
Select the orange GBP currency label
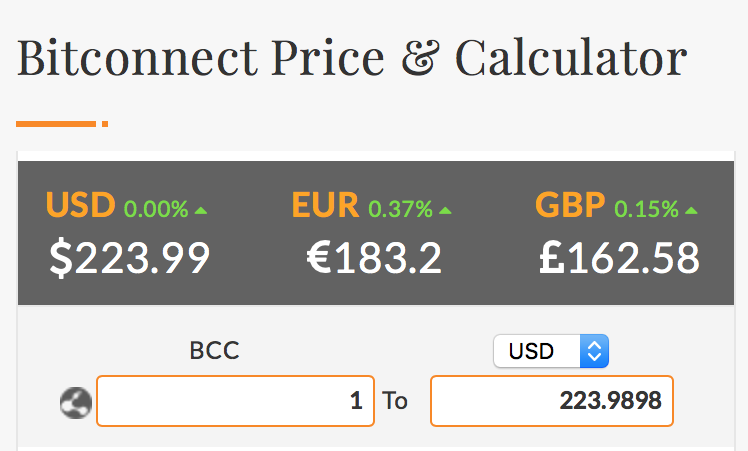pos(571,205)
